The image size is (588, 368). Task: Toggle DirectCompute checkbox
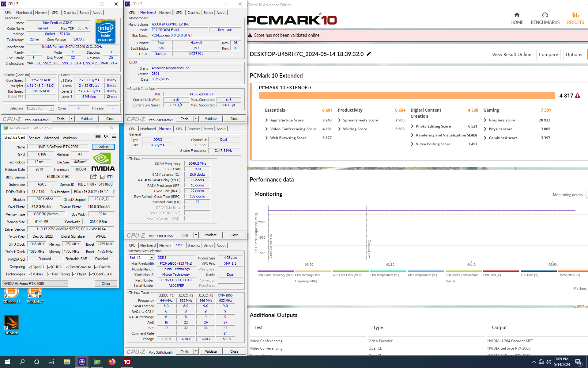coord(67,267)
